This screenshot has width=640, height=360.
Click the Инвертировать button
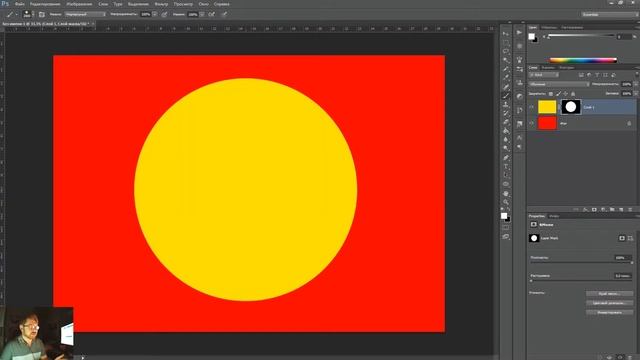(x=609, y=312)
